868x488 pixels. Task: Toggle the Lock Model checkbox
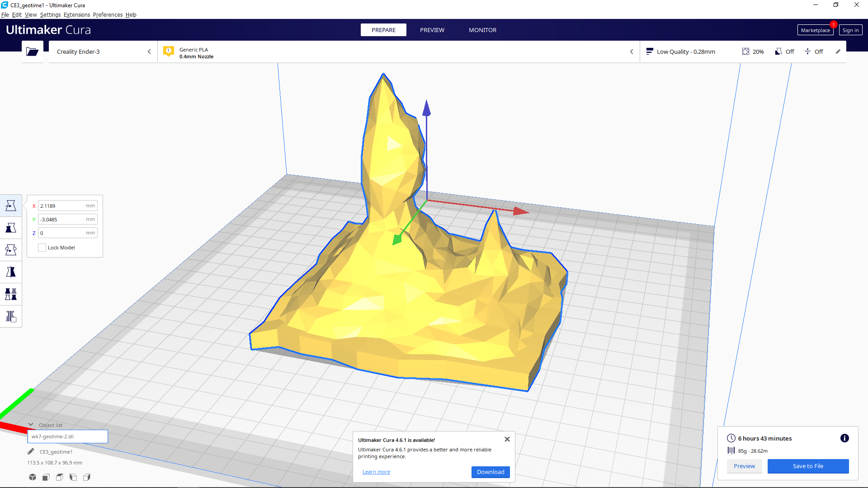42,248
